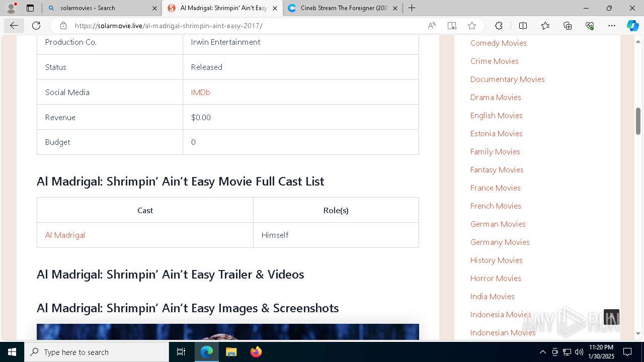
Task: Open Indonesian Movies category
Action: (x=503, y=333)
